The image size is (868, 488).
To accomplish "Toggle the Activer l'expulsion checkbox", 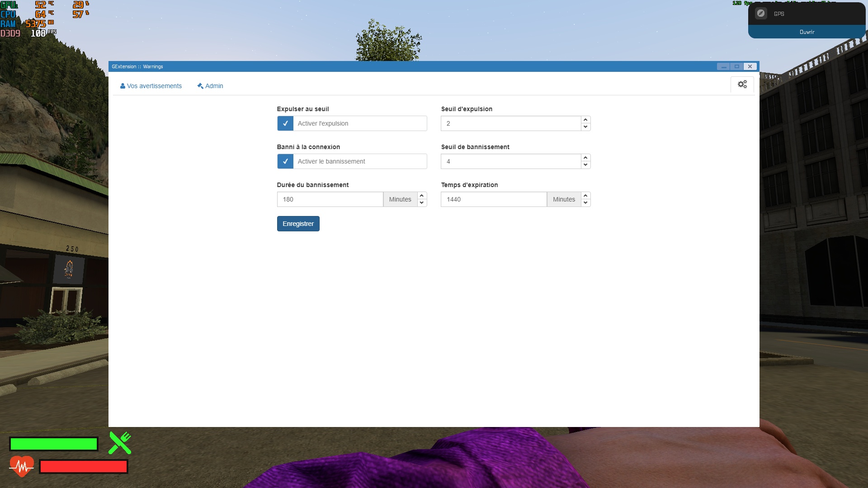I will tap(285, 123).
